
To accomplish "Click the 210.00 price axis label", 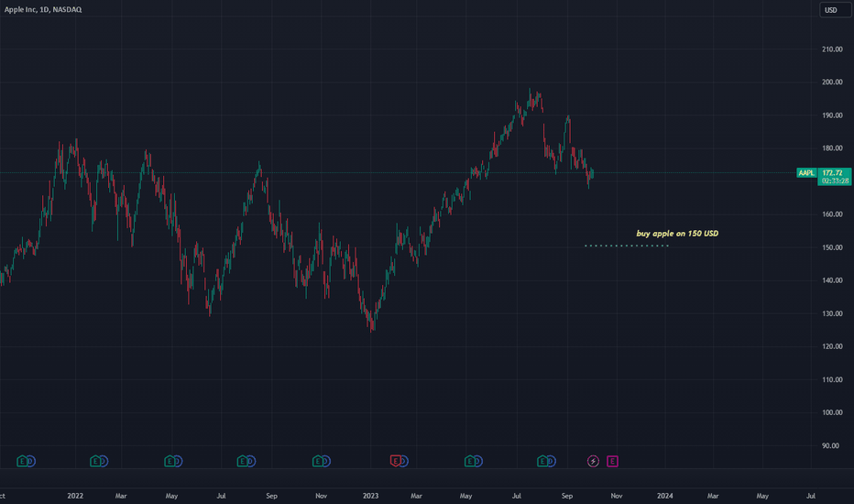I will point(832,49).
